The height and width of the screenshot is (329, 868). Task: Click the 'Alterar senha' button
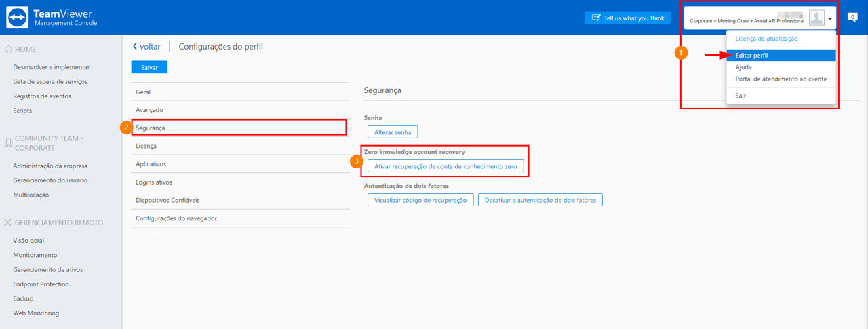point(393,132)
